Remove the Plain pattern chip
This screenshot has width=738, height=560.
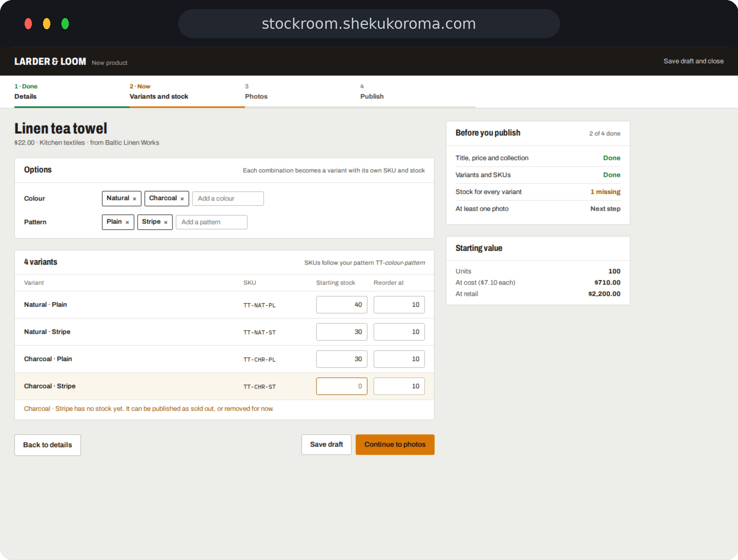point(127,222)
